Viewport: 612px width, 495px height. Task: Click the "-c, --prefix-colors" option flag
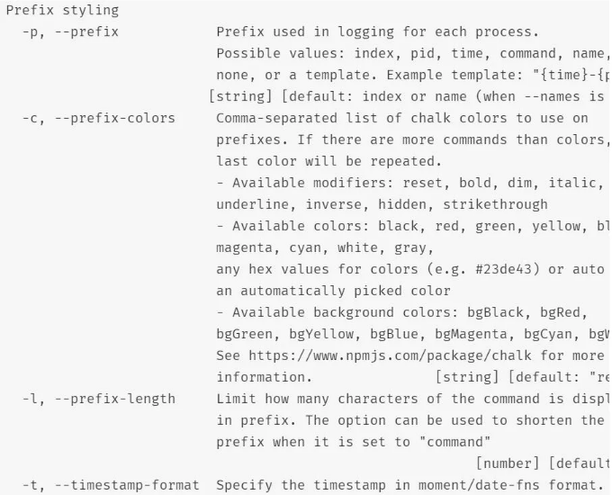[x=99, y=118]
